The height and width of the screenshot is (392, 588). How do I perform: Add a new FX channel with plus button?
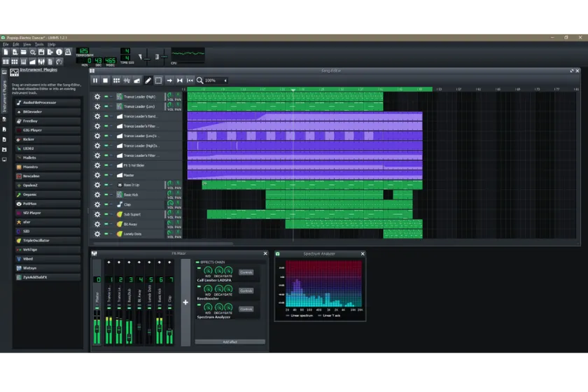185,302
